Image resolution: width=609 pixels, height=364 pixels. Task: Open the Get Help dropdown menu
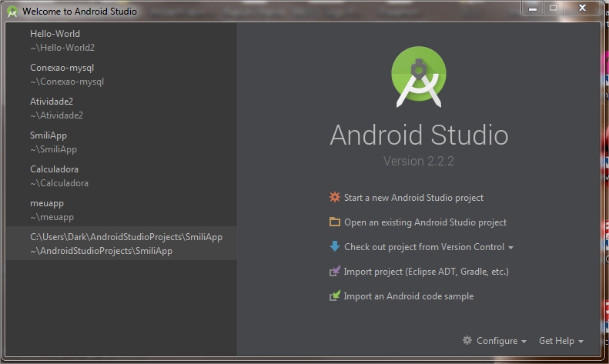click(x=560, y=341)
